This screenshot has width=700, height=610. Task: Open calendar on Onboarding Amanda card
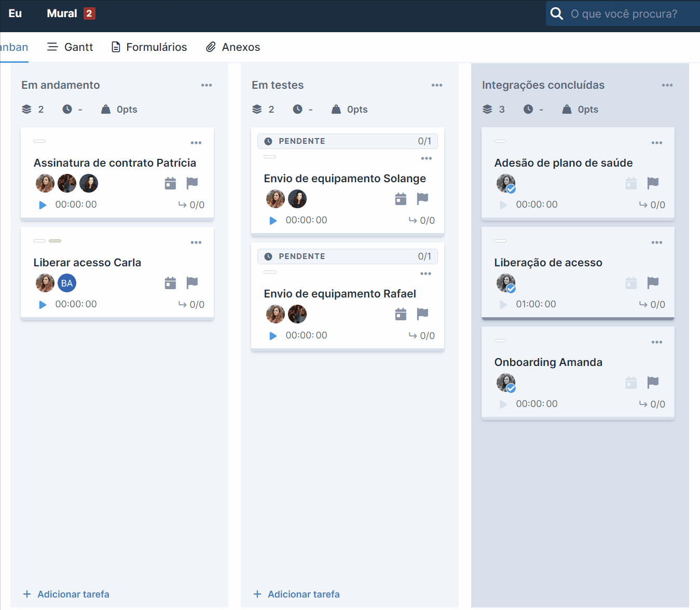point(631,383)
